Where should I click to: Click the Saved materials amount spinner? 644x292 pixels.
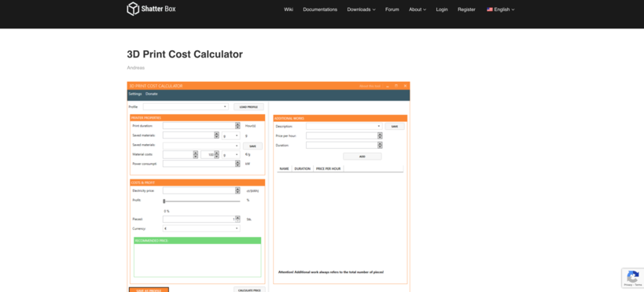pos(216,135)
